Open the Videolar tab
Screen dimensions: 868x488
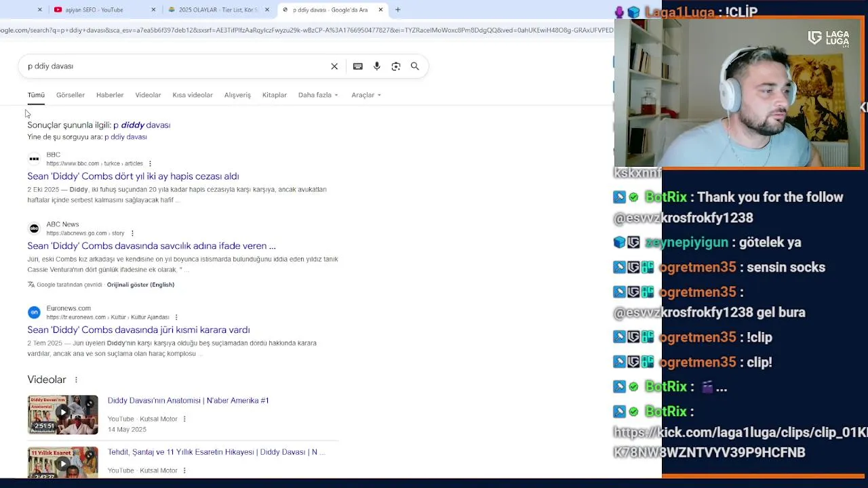(148, 95)
